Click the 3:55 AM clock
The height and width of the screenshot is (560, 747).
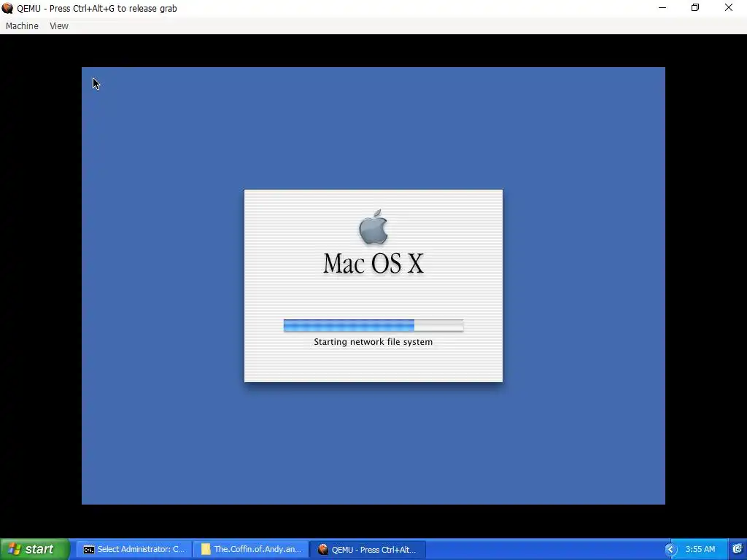(x=700, y=549)
